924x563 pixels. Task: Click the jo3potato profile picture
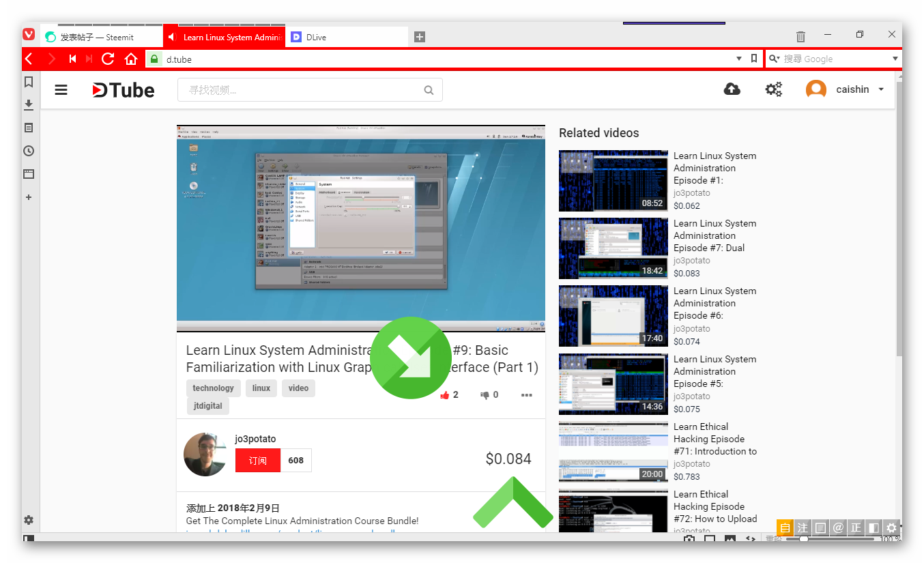(x=205, y=454)
